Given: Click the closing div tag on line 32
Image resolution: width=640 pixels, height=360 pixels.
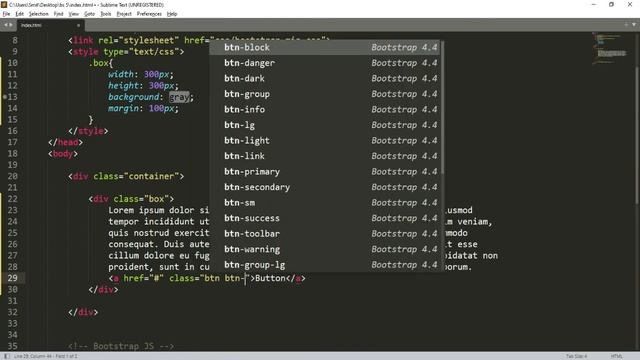Looking at the screenshot, I should (83, 312).
